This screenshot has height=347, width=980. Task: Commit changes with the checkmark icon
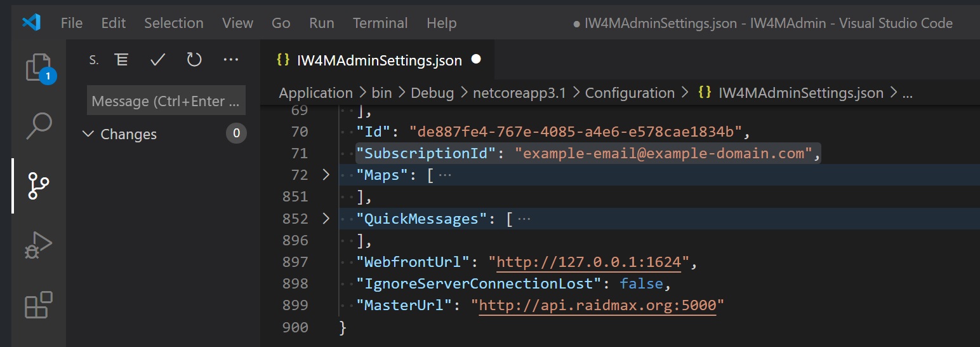pos(157,60)
